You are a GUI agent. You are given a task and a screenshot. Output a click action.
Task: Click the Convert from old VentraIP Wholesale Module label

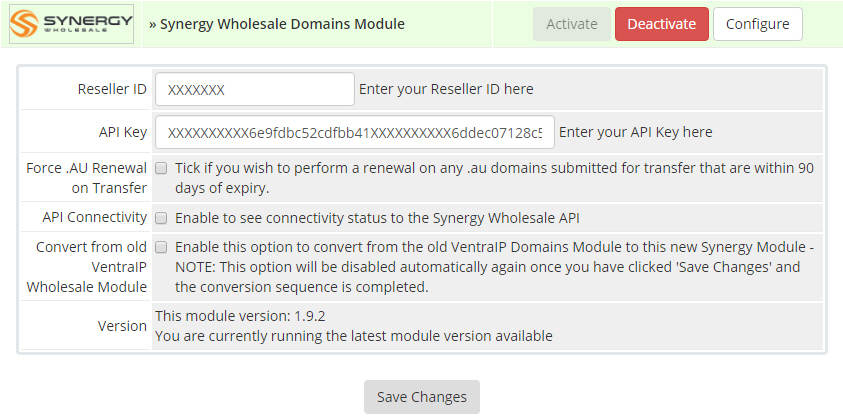pyautogui.click(x=88, y=266)
